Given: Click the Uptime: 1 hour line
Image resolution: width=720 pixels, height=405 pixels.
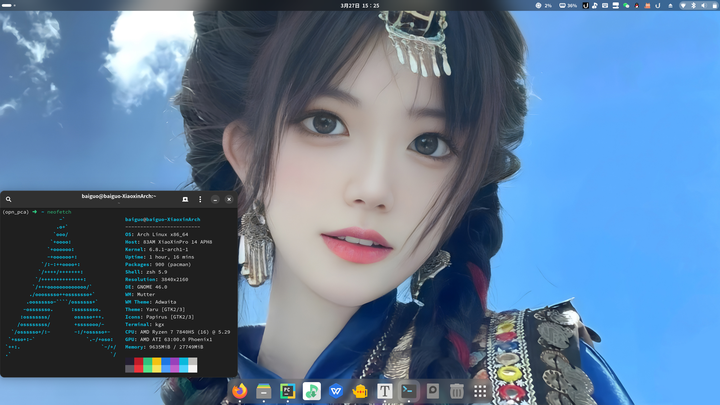Looking at the screenshot, I should click(x=159, y=257).
